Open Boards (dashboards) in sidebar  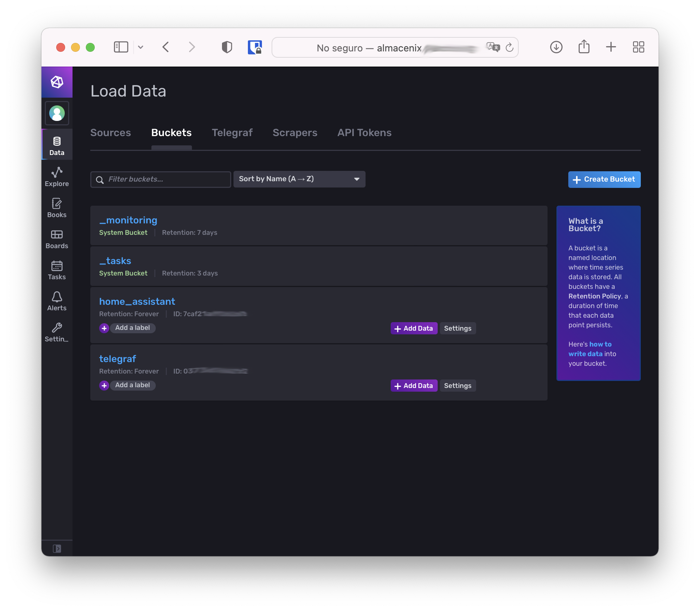(57, 239)
